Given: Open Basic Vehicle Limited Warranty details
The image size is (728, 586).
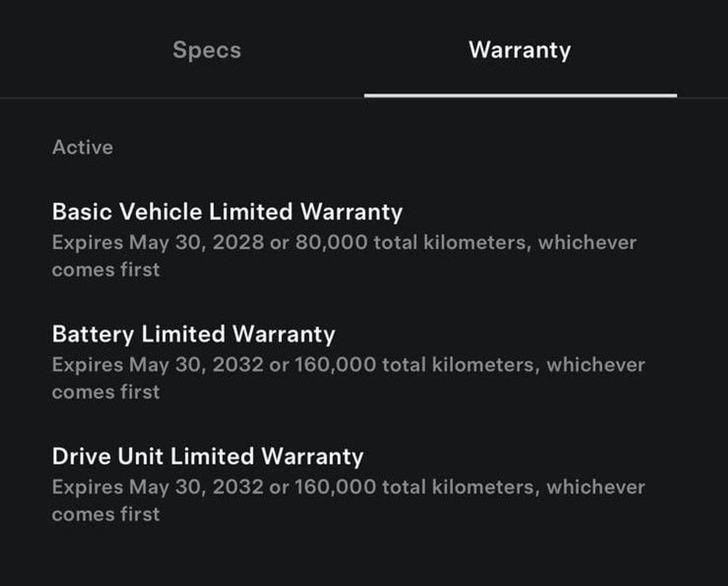Looking at the screenshot, I should click(x=226, y=211).
